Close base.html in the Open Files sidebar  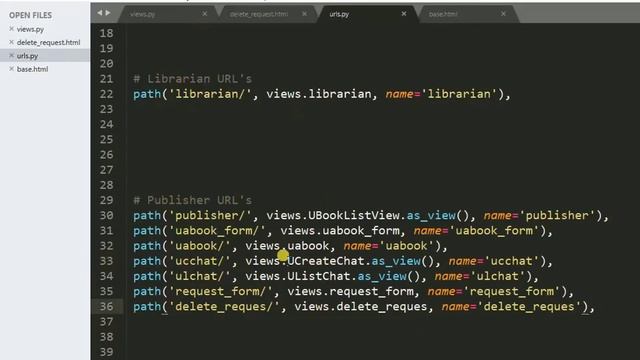point(11,69)
